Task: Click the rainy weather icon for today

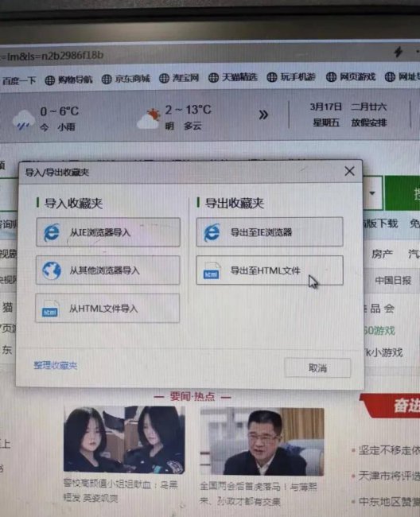Action: point(23,120)
